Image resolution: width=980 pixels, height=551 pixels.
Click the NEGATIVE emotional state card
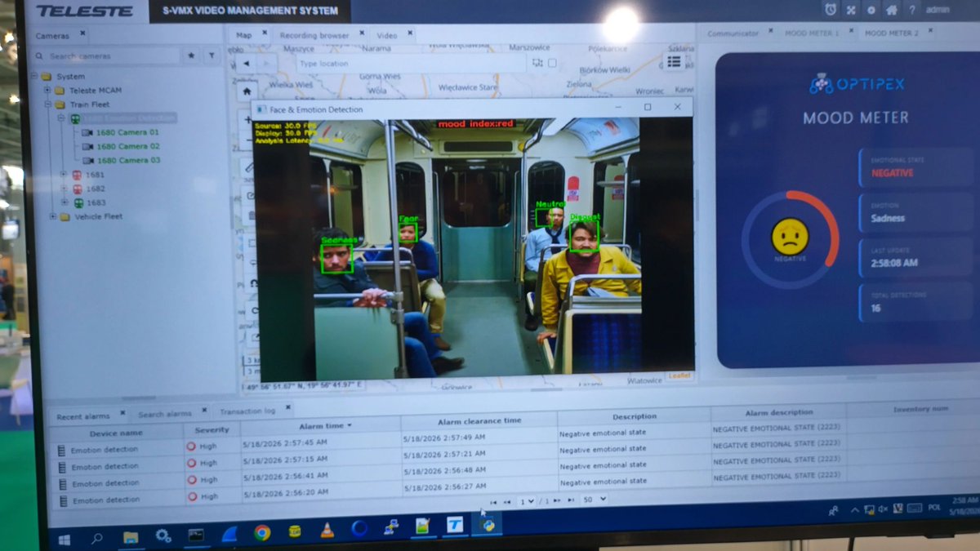pyautogui.click(x=915, y=167)
